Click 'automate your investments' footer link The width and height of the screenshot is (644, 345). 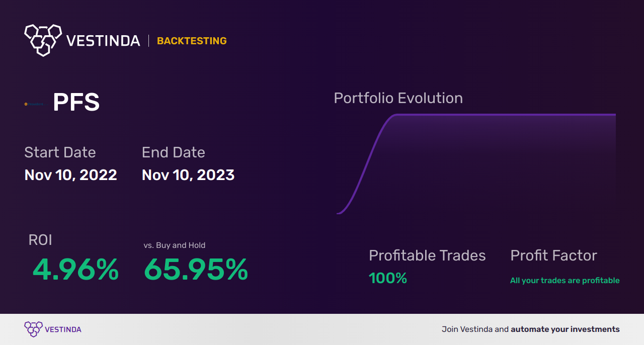pyautogui.click(x=565, y=329)
